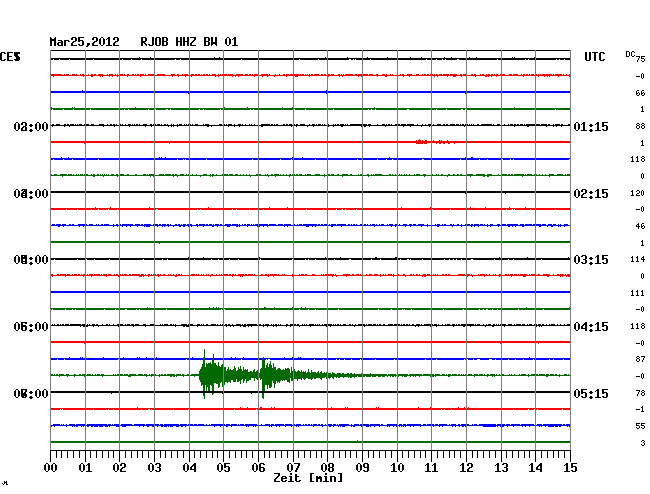Click the UTC column header

tap(594, 57)
